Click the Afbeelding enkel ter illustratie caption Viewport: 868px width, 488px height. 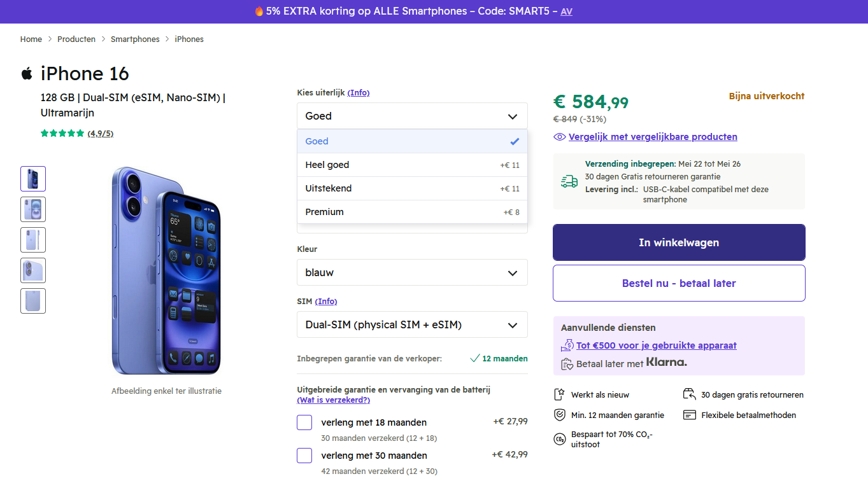click(x=166, y=391)
